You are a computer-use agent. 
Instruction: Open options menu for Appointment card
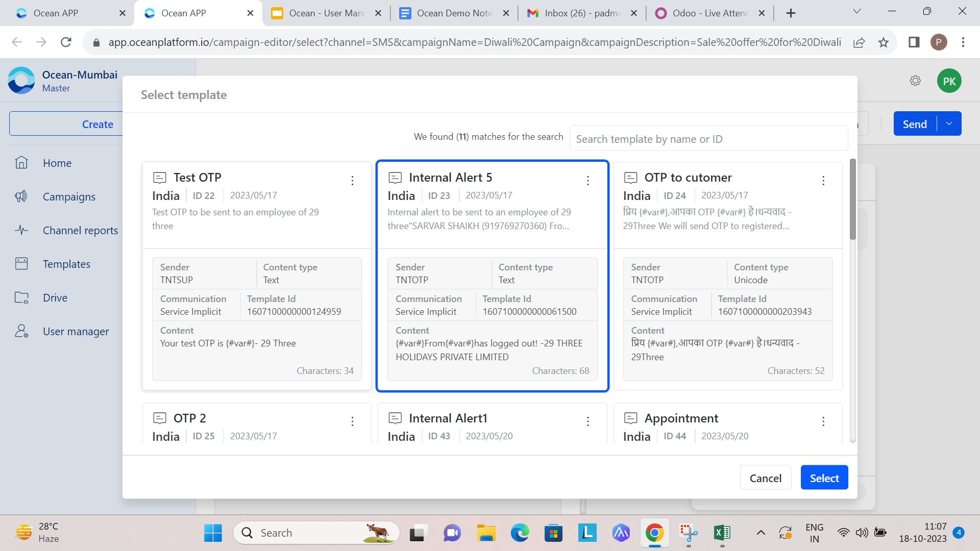tap(823, 421)
